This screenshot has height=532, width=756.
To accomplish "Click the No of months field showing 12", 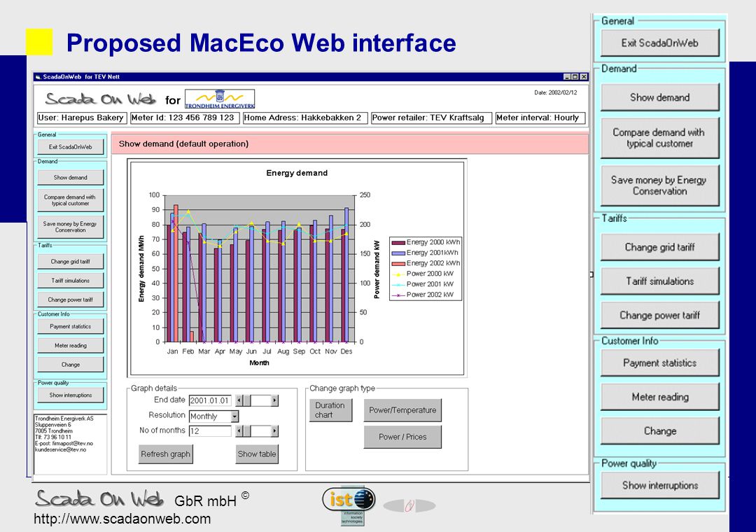I will click(x=210, y=431).
